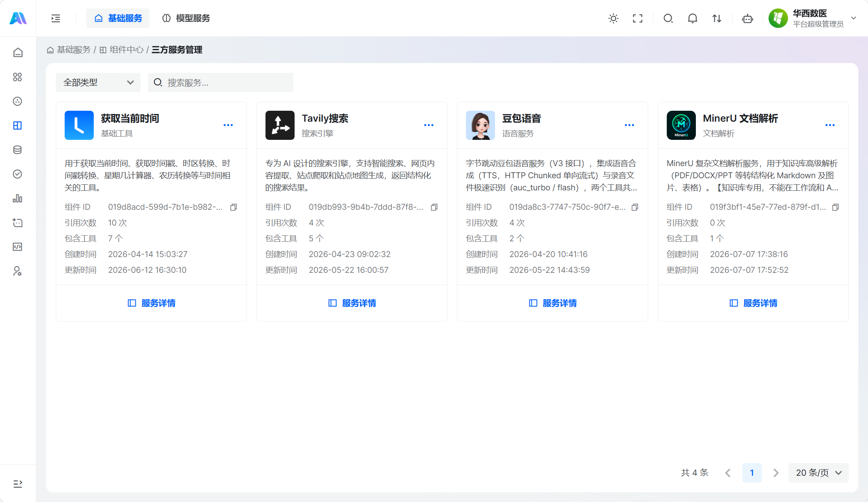This screenshot has width=868, height=502.
Task: Click the Tavily搜索 logo
Action: [x=280, y=125]
